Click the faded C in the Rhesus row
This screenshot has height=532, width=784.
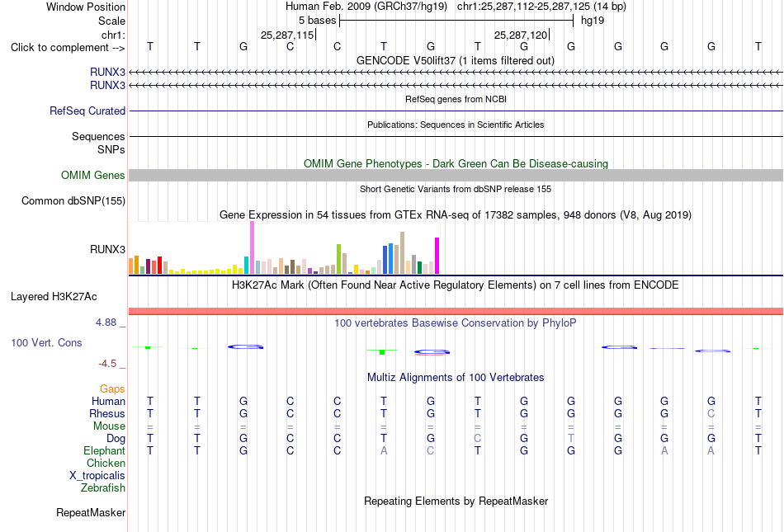[x=711, y=413]
